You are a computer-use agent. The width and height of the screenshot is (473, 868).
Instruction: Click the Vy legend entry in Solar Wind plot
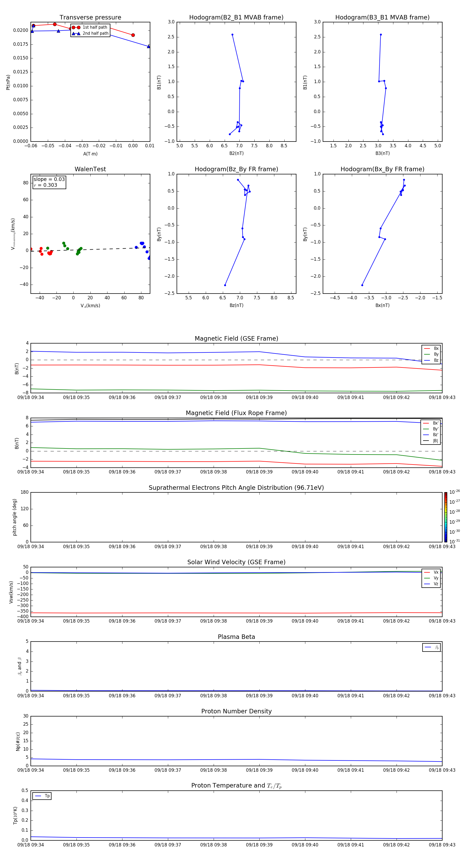pyautogui.click(x=431, y=578)
